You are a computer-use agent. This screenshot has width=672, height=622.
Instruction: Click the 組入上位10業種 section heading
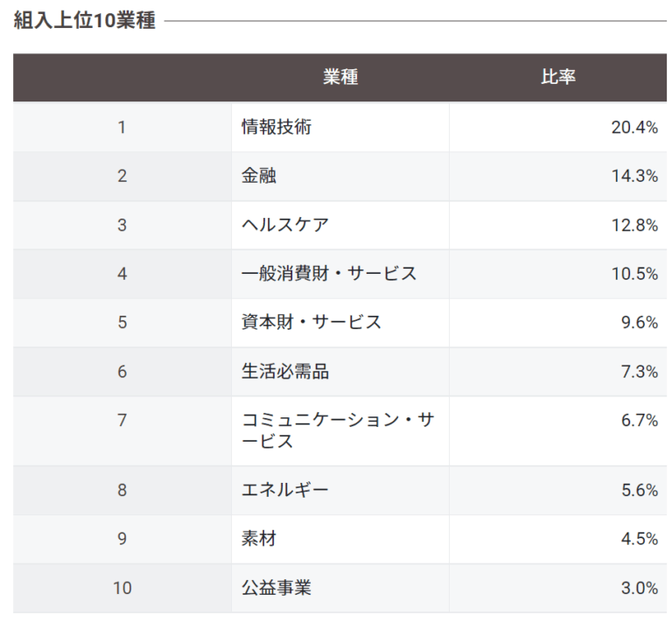(x=85, y=21)
